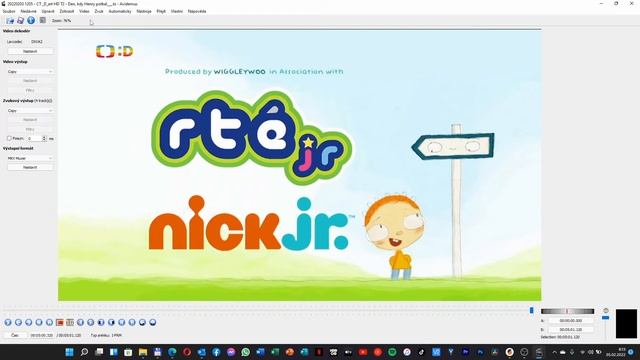Set selection start marker A

60,322
